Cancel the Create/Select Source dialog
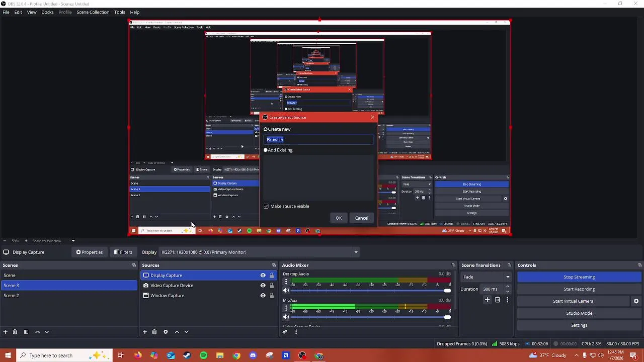Image resolution: width=644 pixels, height=362 pixels. (x=362, y=218)
